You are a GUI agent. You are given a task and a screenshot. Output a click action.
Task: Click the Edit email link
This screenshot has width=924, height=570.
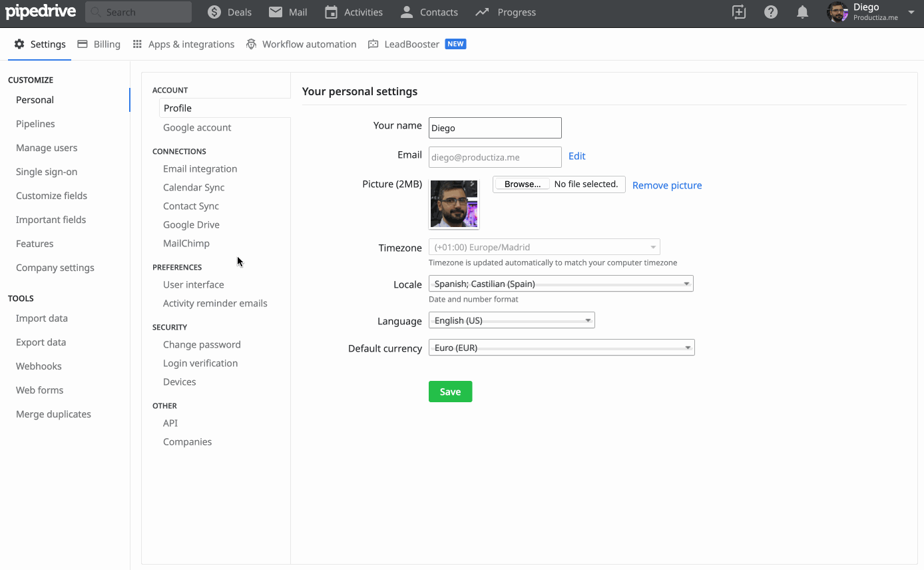click(x=577, y=156)
